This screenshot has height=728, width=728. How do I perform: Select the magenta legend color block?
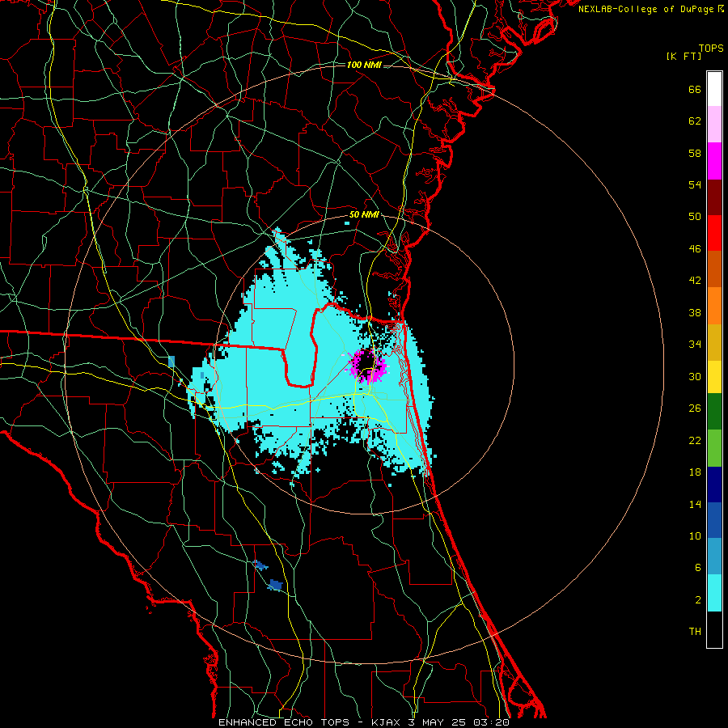click(x=714, y=161)
